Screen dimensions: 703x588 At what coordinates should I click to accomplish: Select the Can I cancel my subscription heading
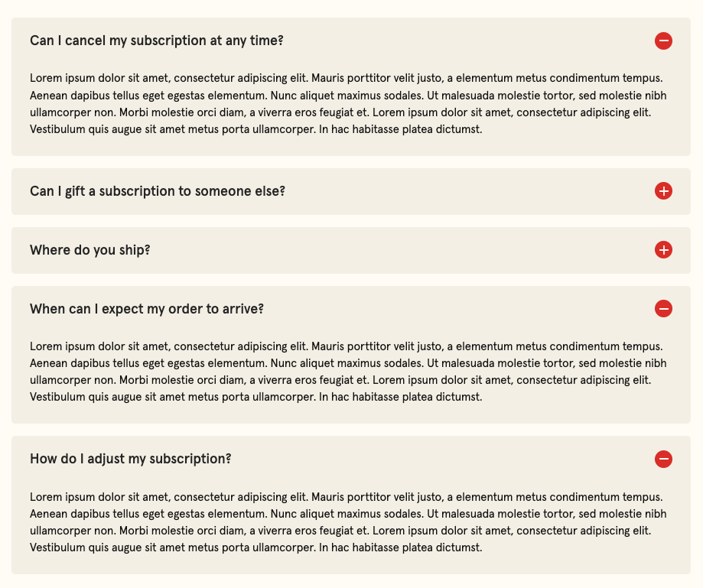click(x=156, y=40)
